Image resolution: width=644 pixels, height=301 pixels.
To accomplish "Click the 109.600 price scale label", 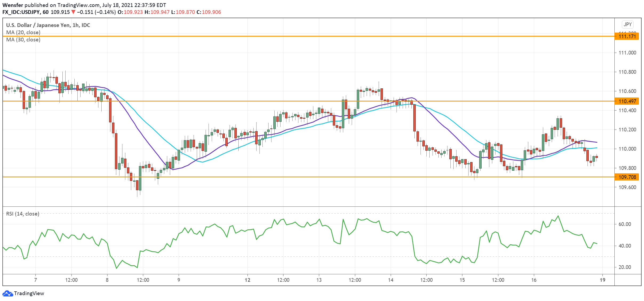I will point(627,187).
